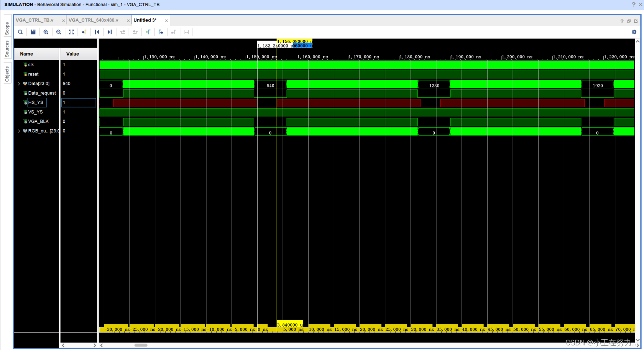Select the HS_YS signal
The image size is (644, 350).
[36, 103]
